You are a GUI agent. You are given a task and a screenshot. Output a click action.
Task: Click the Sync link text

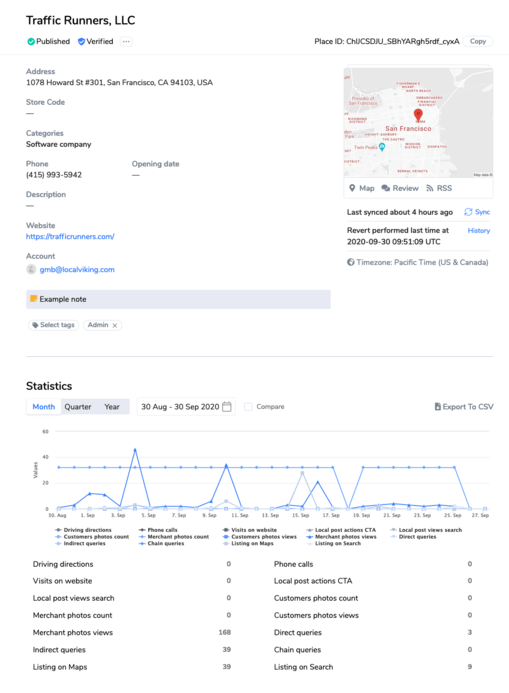pyautogui.click(x=482, y=212)
